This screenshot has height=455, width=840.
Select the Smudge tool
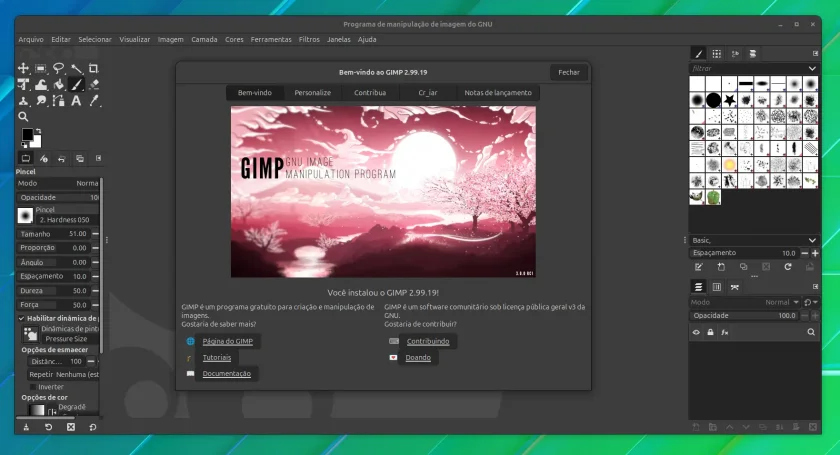pyautogui.click(x=41, y=100)
